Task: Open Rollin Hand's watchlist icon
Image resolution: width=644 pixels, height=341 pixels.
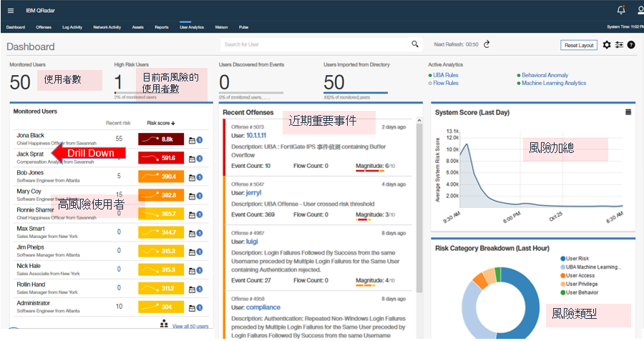Action: 192,290
